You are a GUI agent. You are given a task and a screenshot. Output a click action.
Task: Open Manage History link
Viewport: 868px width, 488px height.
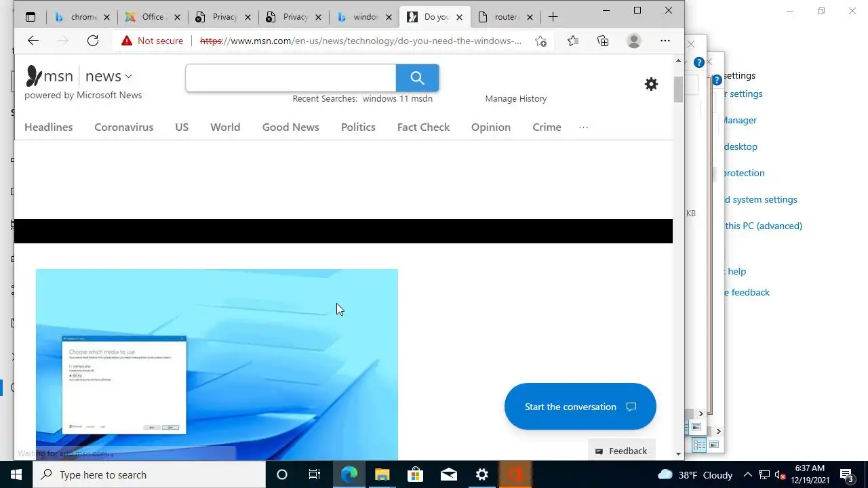515,98
